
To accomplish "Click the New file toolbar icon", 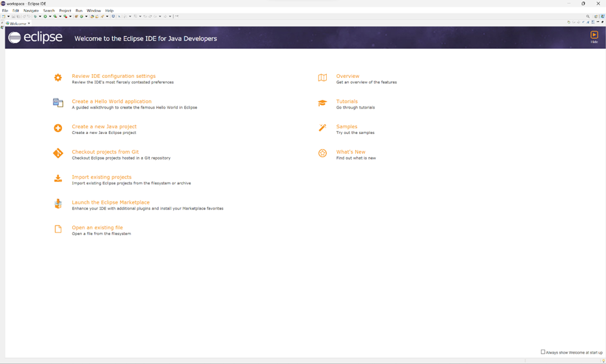I will point(3,16).
